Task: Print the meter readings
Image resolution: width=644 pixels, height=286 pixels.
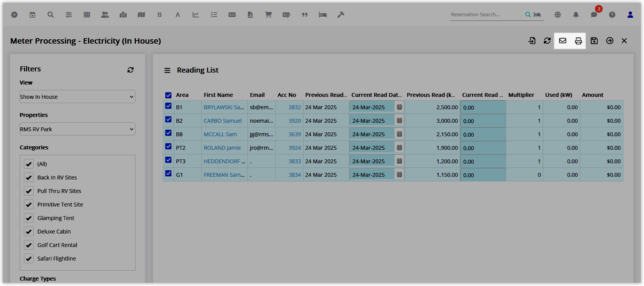Action: [578, 41]
